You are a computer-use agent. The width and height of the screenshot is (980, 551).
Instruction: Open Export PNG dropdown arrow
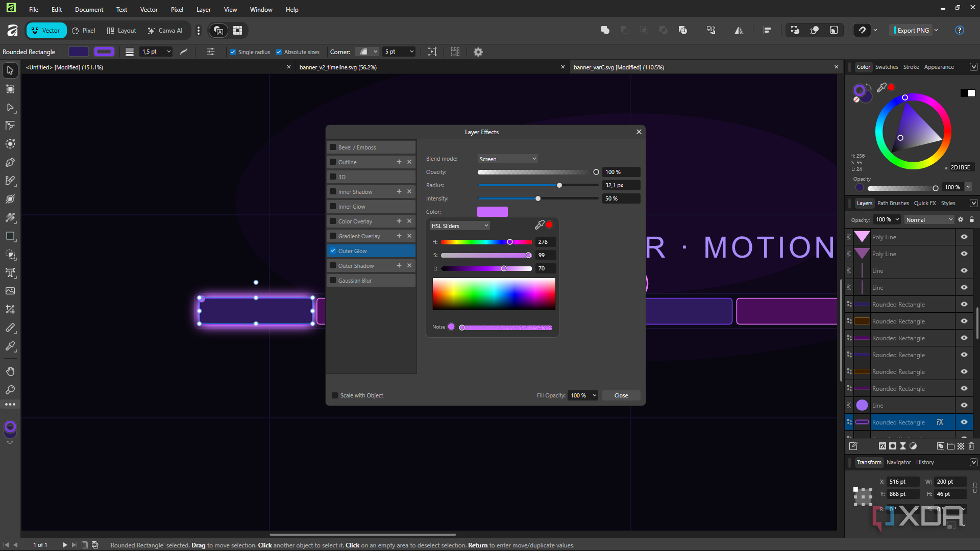coord(936,31)
